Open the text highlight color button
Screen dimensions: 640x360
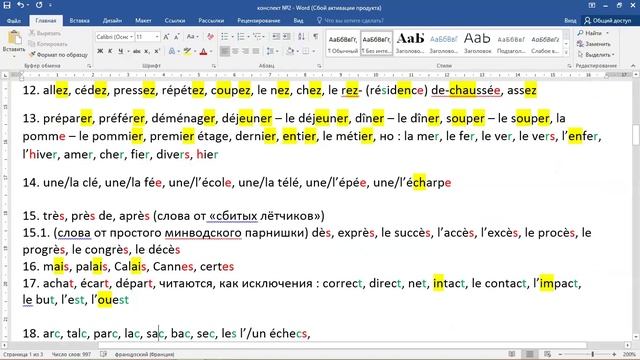point(187,51)
